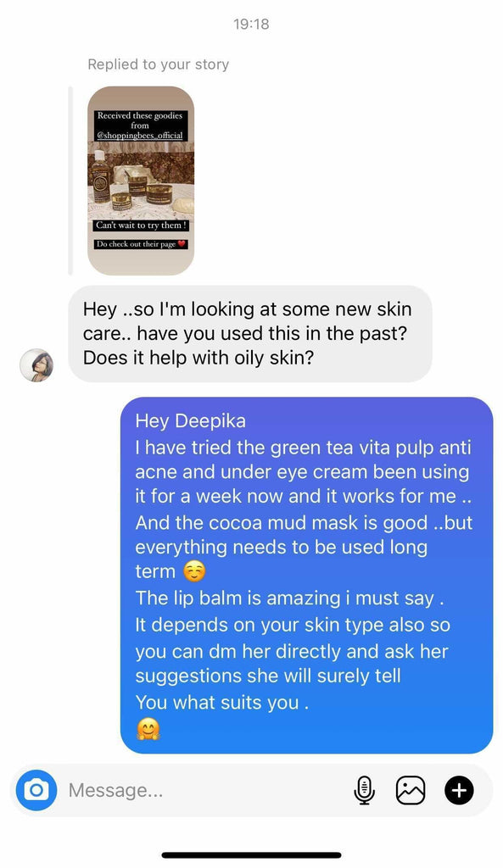Open the photo gallery icon
The image size is (503, 868).
pos(411,790)
